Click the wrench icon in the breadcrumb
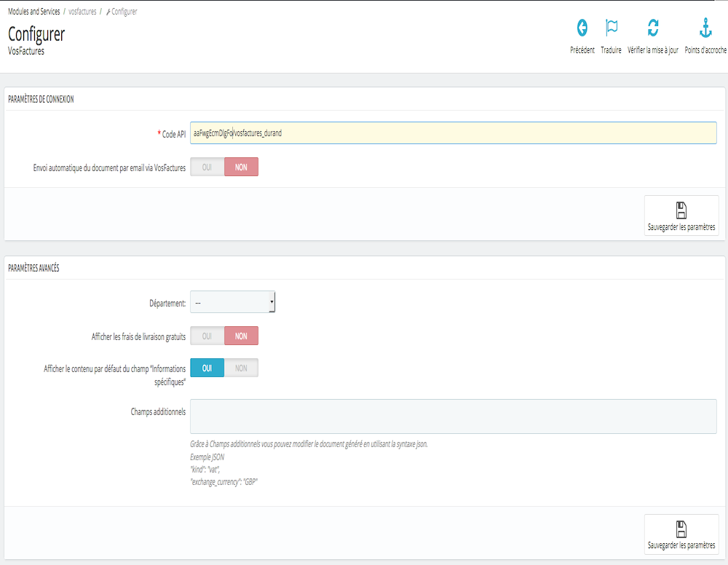 click(x=108, y=12)
